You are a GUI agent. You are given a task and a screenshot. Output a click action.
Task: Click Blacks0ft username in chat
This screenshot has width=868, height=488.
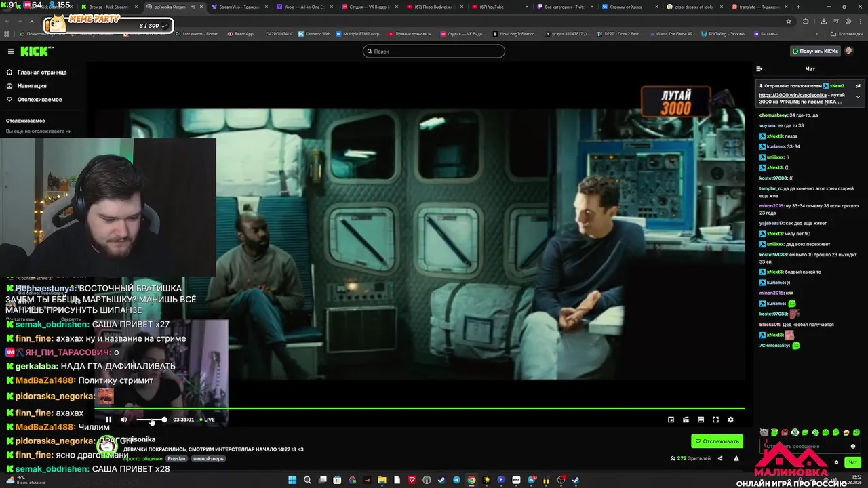771,325
